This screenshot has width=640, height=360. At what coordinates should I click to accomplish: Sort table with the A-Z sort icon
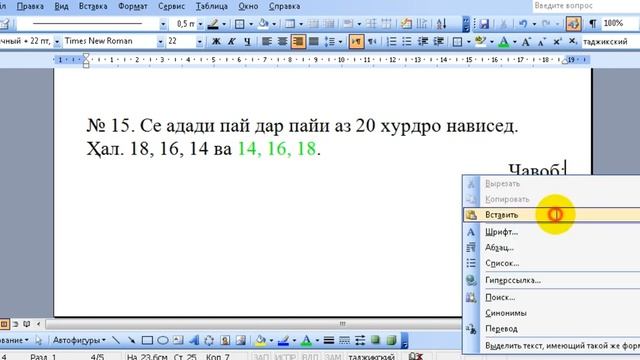click(x=441, y=24)
